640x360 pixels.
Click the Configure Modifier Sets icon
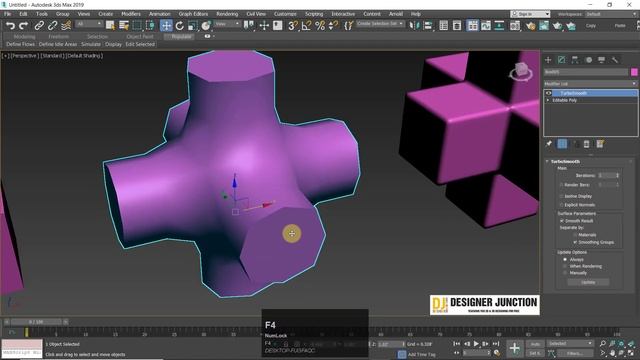point(600,144)
